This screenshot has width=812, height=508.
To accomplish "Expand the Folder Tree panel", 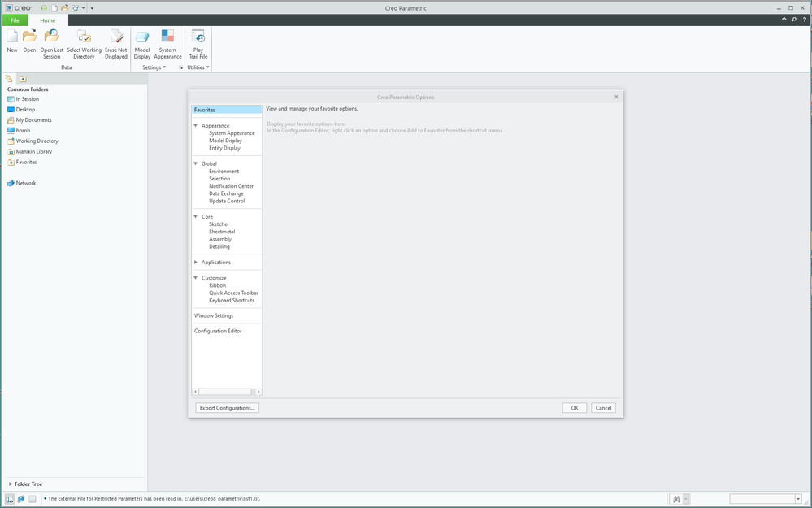I will click(x=11, y=484).
